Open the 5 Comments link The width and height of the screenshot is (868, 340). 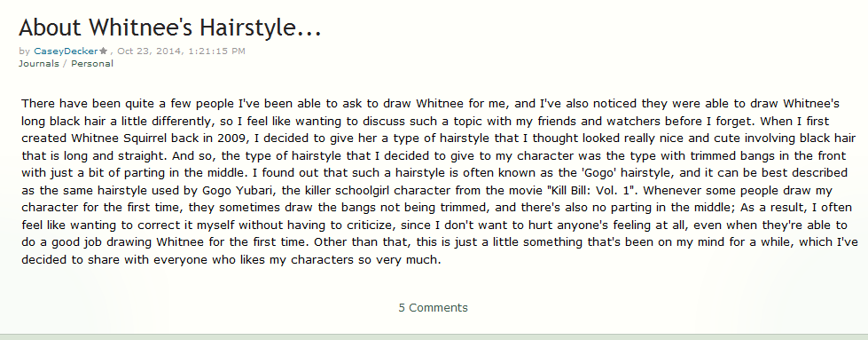[433, 307]
